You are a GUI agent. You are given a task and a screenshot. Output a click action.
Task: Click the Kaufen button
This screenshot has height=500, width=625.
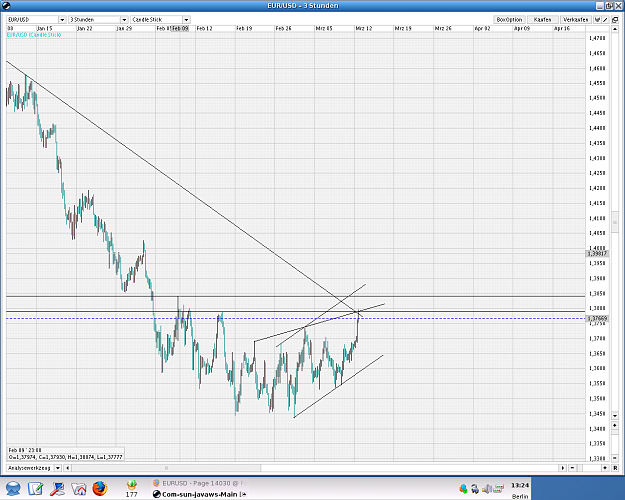tap(542, 20)
